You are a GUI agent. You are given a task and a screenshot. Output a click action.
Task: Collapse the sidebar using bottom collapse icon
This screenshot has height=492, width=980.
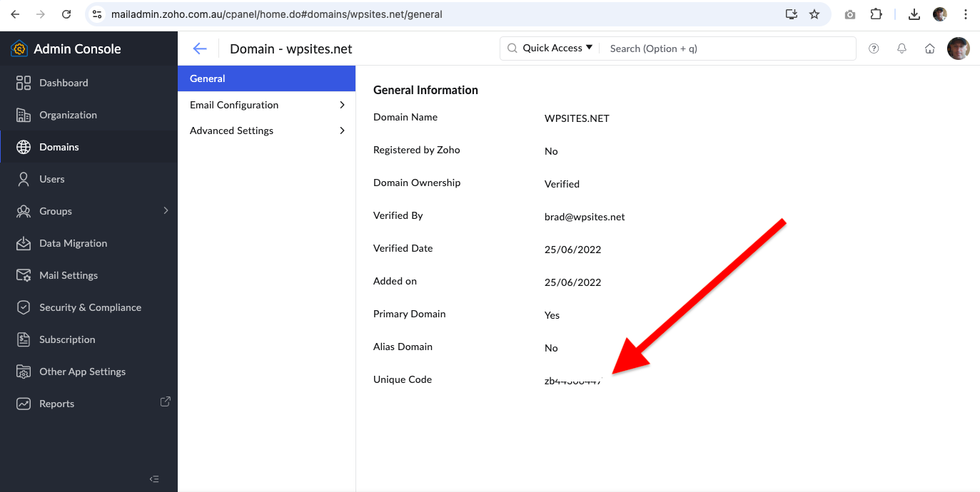pyautogui.click(x=154, y=479)
